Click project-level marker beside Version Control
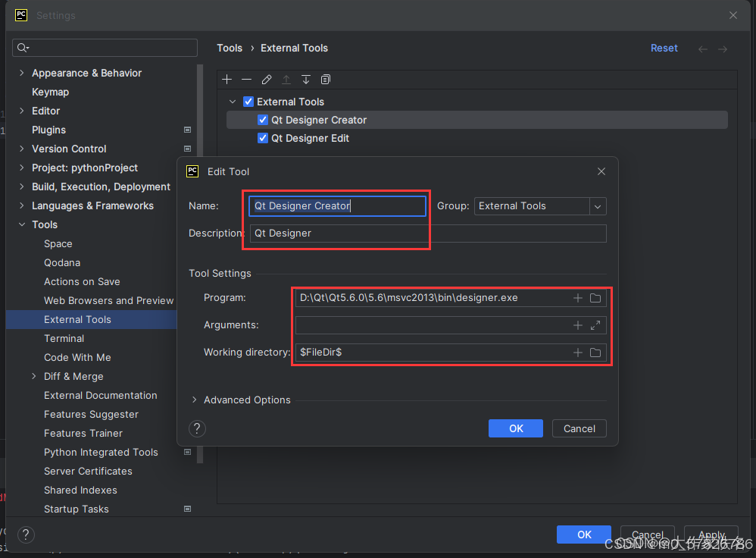 pyautogui.click(x=188, y=149)
